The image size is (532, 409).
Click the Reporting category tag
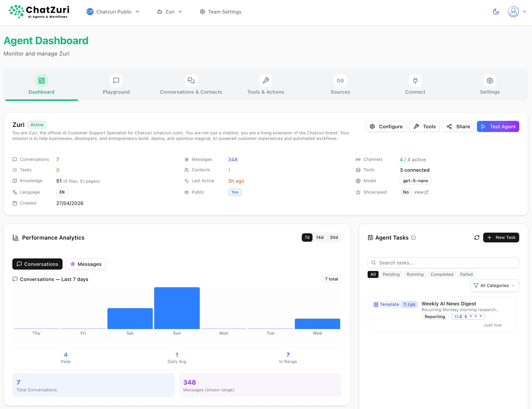[435, 317]
